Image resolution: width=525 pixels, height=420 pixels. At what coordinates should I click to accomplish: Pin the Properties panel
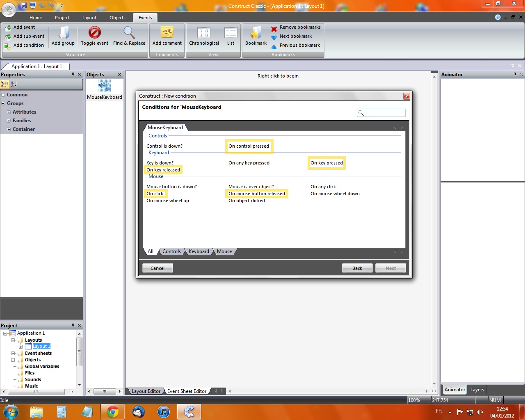tap(73, 74)
